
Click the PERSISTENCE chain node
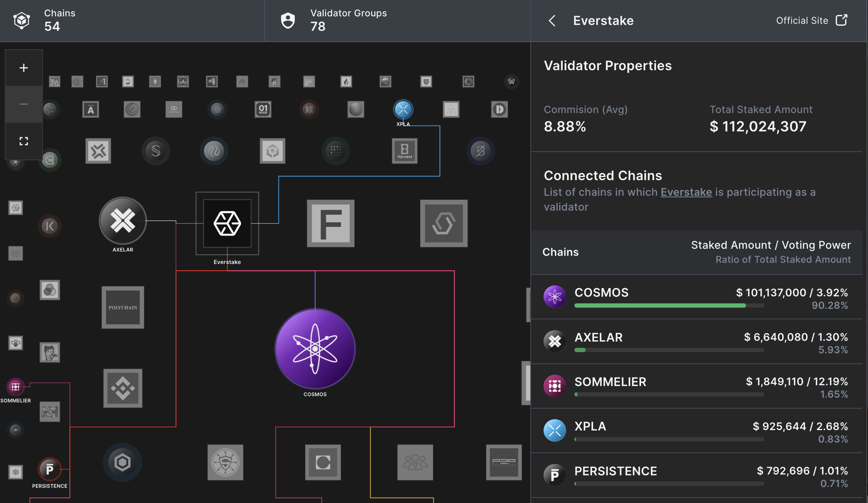coord(50,469)
